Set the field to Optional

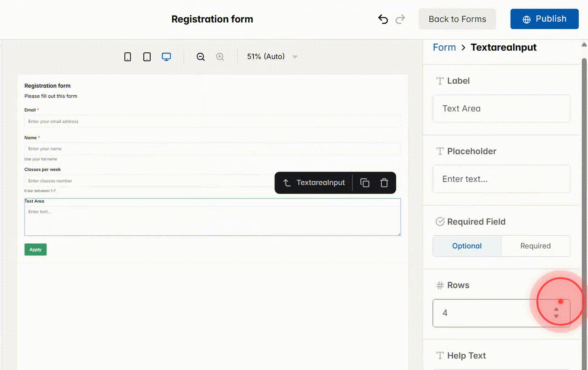(x=467, y=246)
